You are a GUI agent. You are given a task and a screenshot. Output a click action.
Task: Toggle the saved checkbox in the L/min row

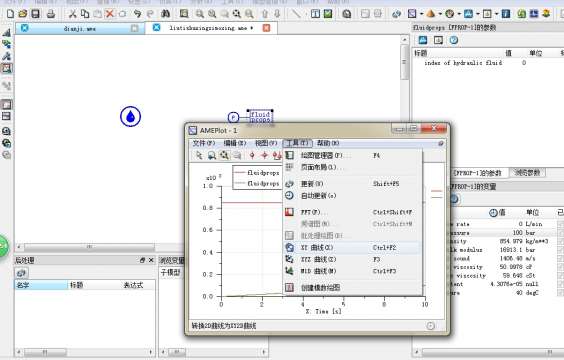[x=560, y=224]
